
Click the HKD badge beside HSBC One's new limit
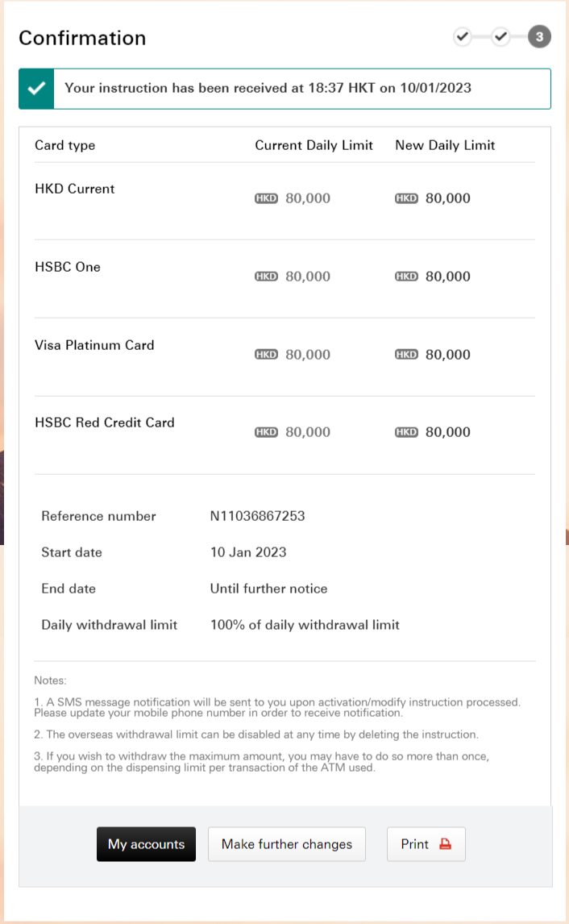406,276
